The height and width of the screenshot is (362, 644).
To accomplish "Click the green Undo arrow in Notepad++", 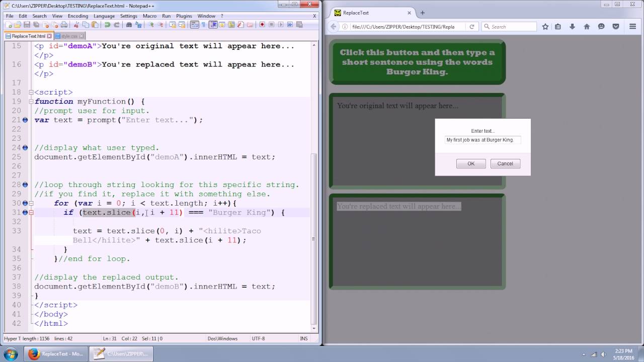I will 107,25.
